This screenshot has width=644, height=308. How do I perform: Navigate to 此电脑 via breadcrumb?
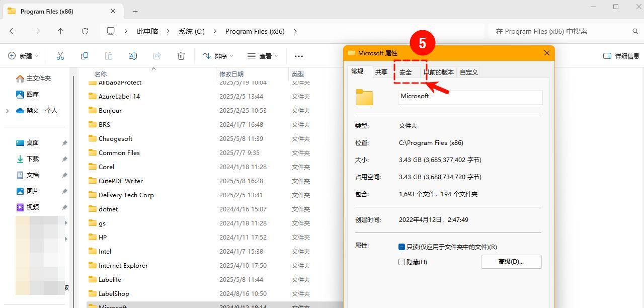click(147, 31)
